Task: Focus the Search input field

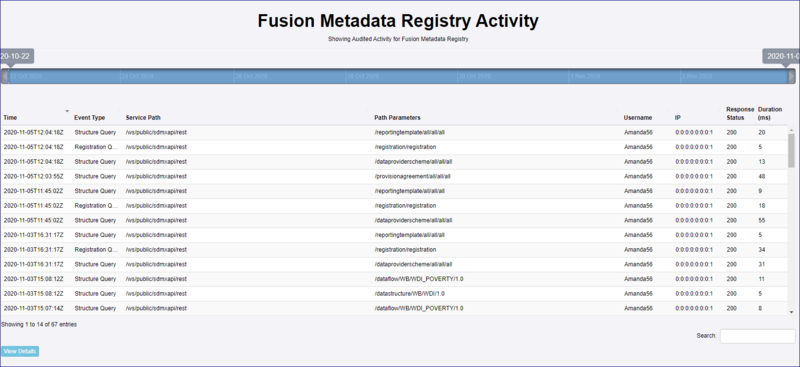Action: click(x=757, y=336)
